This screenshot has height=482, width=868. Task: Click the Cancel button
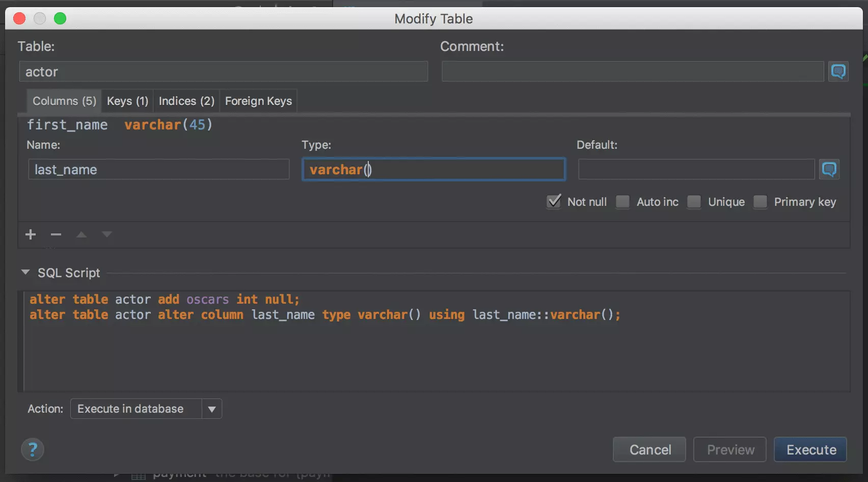point(649,449)
